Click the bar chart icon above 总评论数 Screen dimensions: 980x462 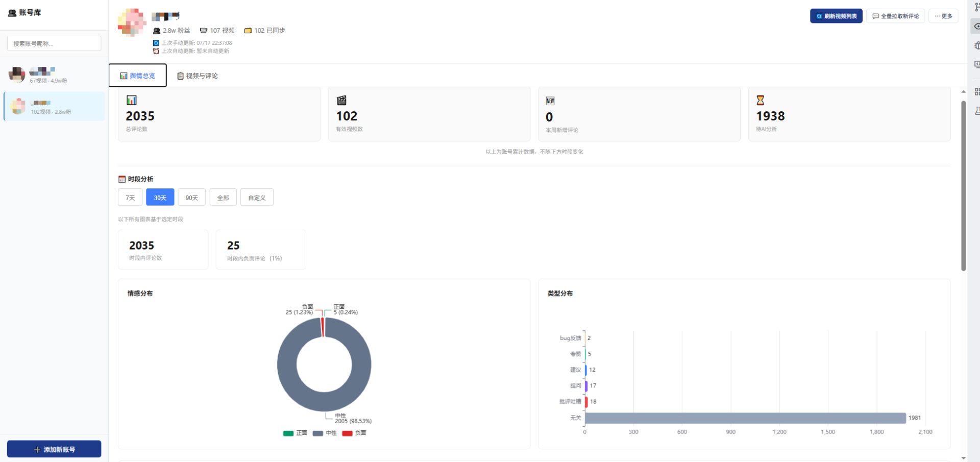[132, 100]
